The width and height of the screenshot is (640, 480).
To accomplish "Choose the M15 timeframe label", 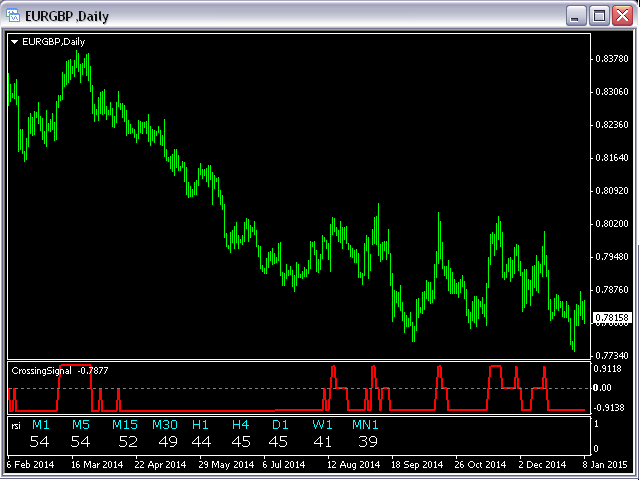I will pos(125,425).
